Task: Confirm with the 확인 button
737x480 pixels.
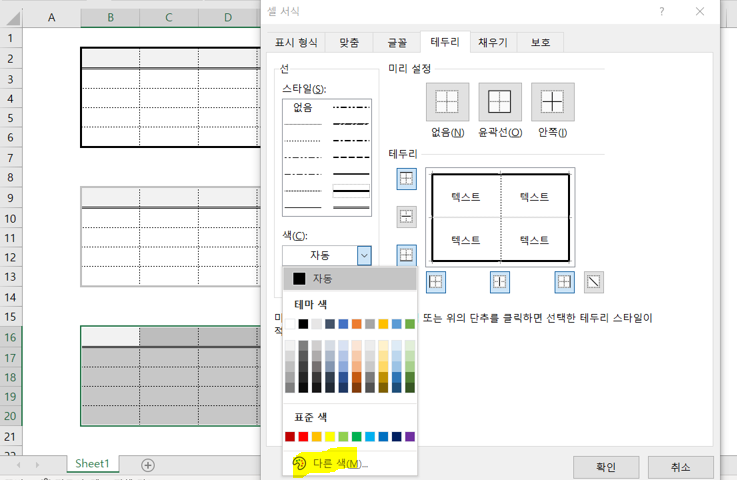Action: click(x=606, y=467)
